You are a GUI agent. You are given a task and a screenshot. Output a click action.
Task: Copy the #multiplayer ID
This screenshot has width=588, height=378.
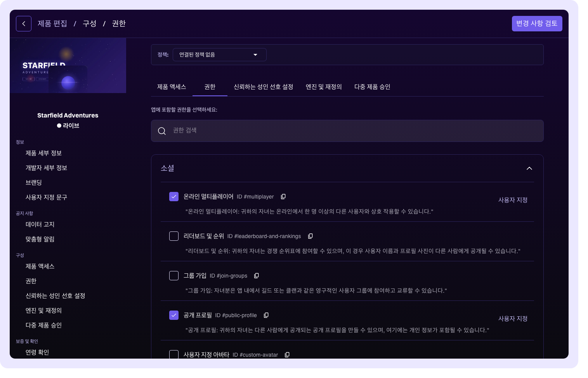tap(283, 197)
